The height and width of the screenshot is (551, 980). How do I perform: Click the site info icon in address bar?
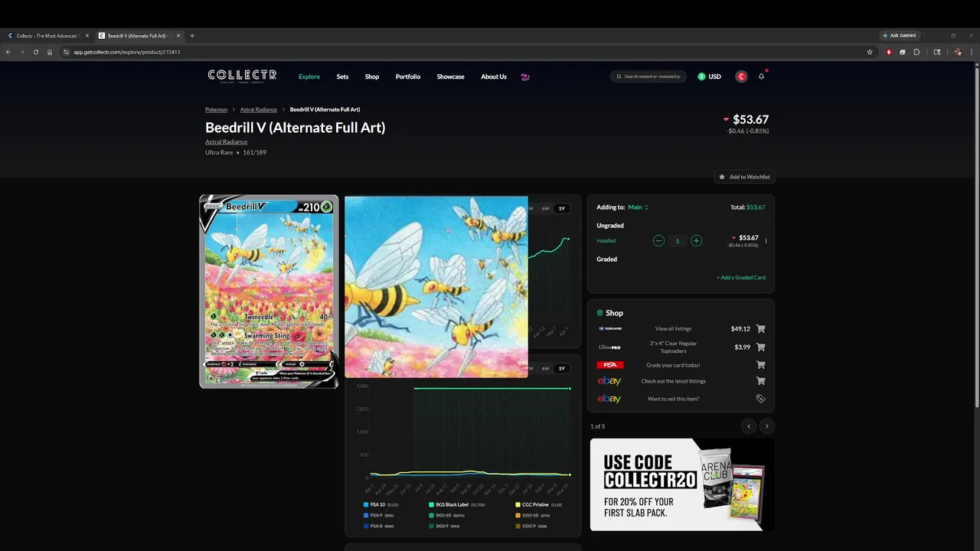pyautogui.click(x=66, y=52)
